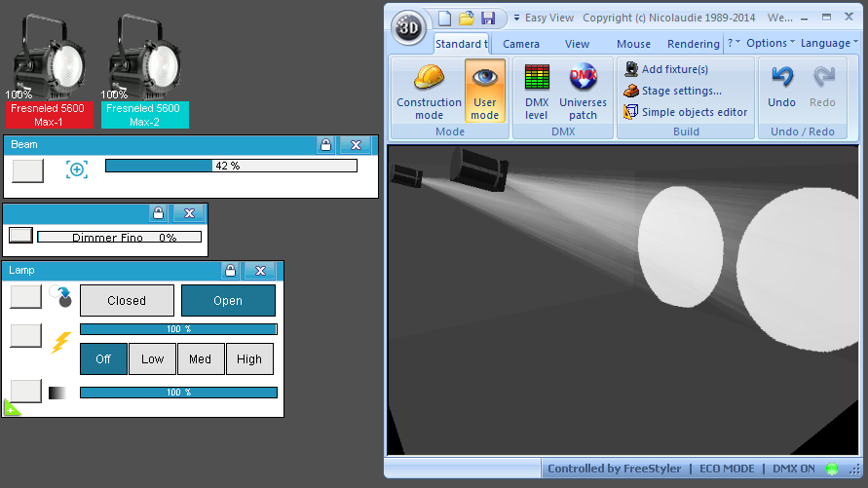Set shutter to Closed
Screen dimensions: 868x488
tap(127, 300)
